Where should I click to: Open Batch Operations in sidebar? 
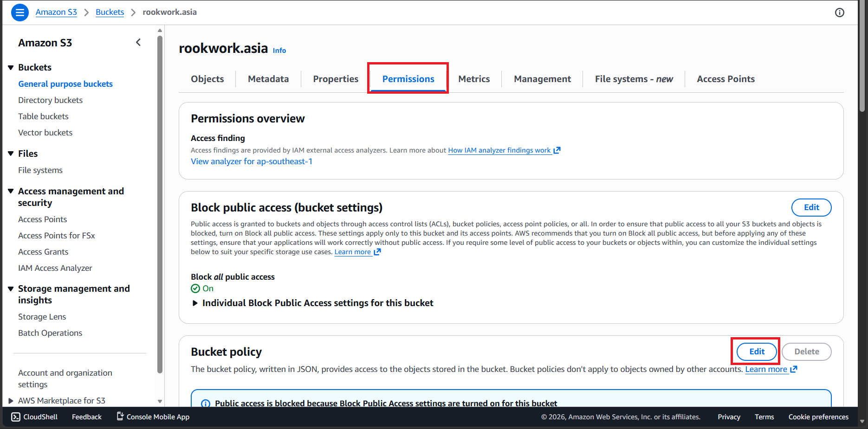(50, 333)
